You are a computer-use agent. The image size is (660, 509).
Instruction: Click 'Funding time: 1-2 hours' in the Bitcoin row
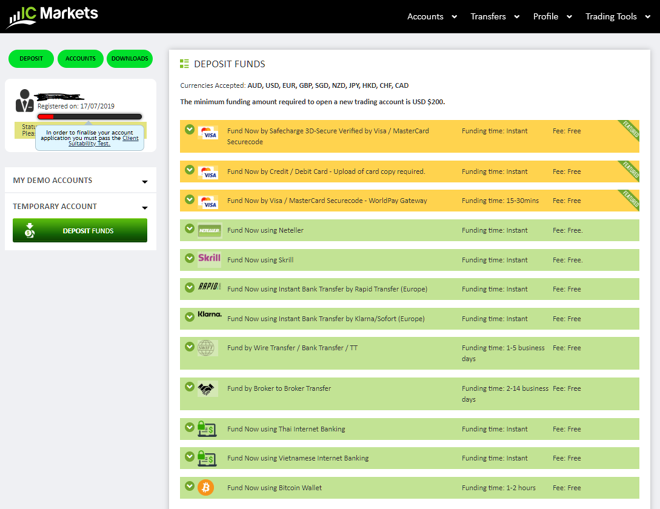point(498,488)
